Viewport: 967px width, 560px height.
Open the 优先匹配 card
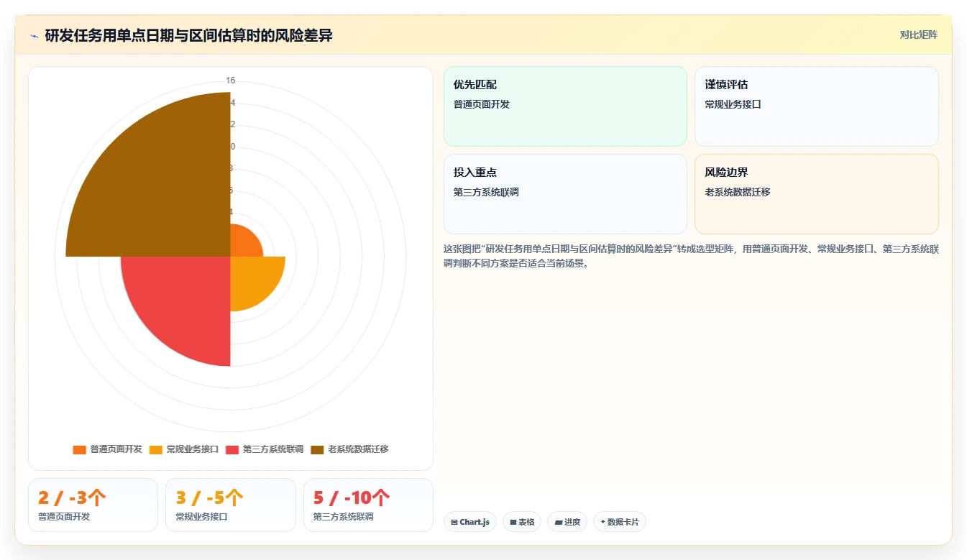565,106
